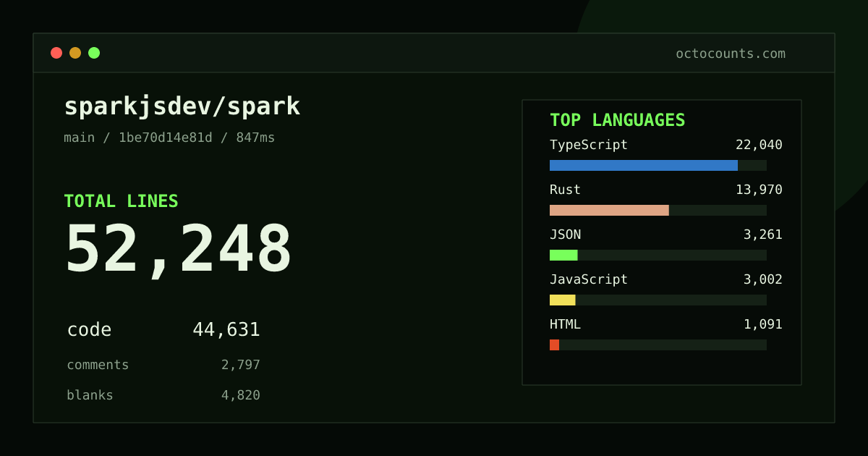This screenshot has width=868, height=456.
Task: Click the Rust language label
Action: 565,190
